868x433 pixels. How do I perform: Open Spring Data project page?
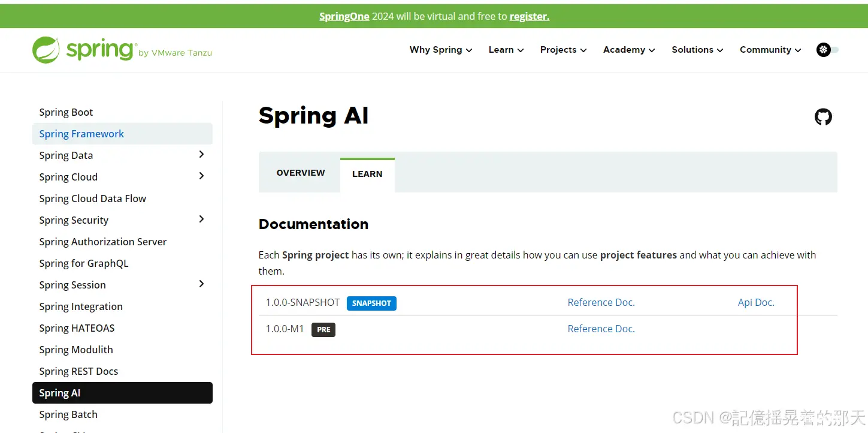tap(66, 155)
